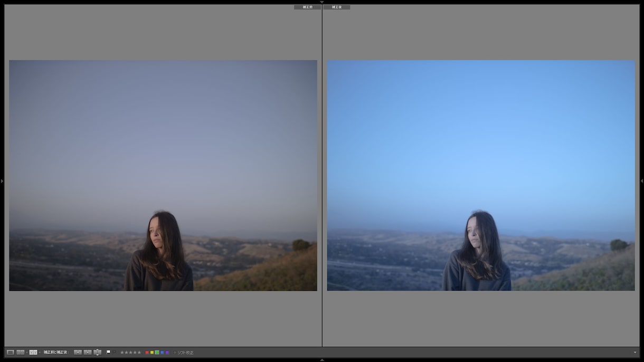The image size is (644, 362).
Task: Copy before settings to after arrow button
Action: coord(78,352)
